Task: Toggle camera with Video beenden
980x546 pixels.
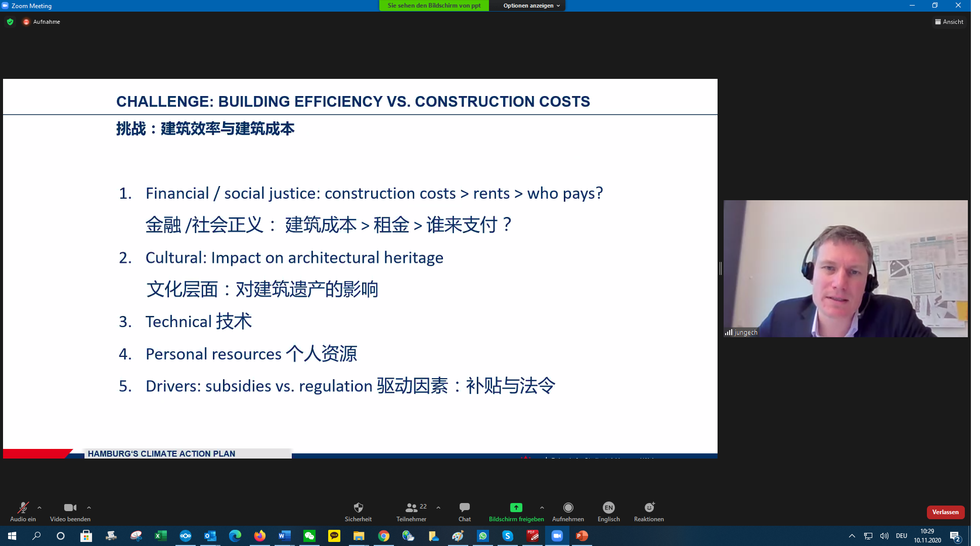Action: 70,508
